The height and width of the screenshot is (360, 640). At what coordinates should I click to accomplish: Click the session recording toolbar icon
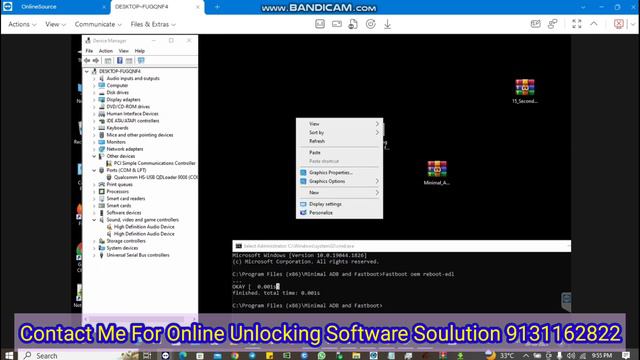pyautogui.click(x=337, y=24)
